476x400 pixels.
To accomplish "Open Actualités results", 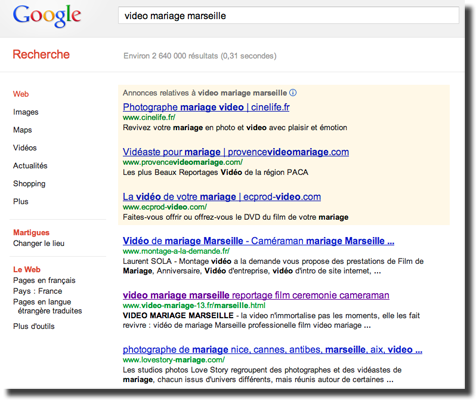I will click(30, 166).
